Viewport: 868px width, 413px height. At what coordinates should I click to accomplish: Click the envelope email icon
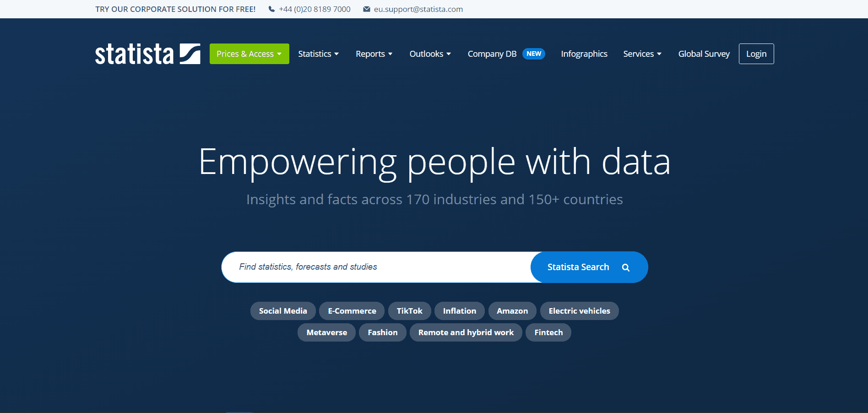366,9
